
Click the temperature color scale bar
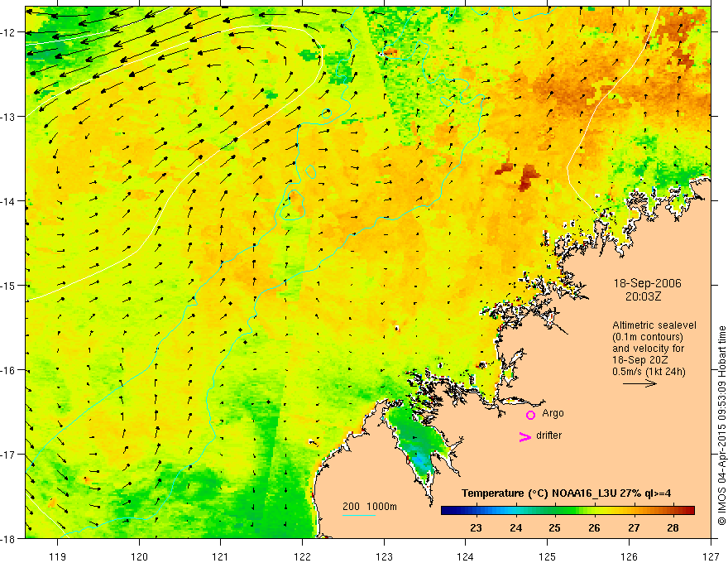(x=568, y=511)
